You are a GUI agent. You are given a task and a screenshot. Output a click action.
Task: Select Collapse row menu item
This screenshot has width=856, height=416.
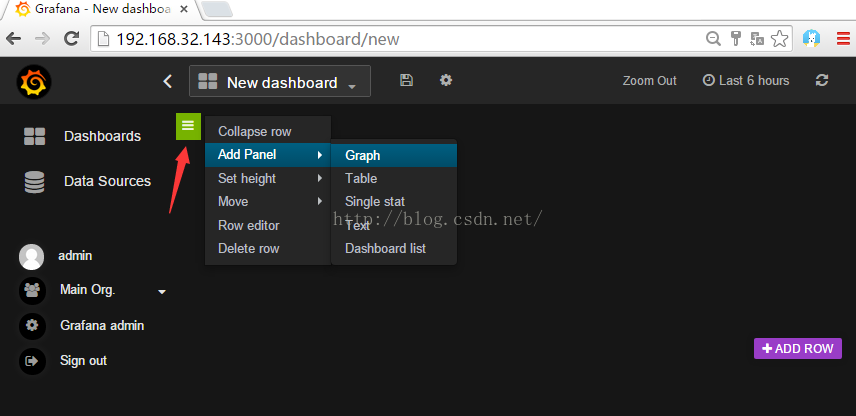(268, 132)
